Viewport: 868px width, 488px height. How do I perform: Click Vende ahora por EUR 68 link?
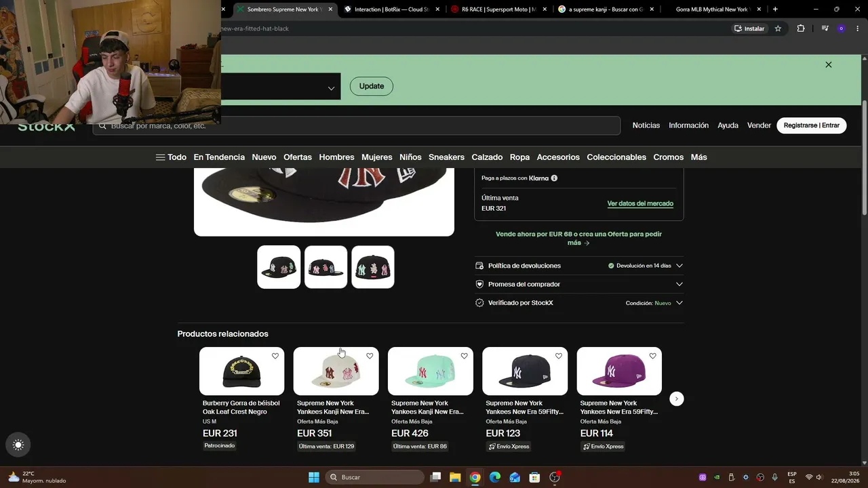click(x=578, y=239)
